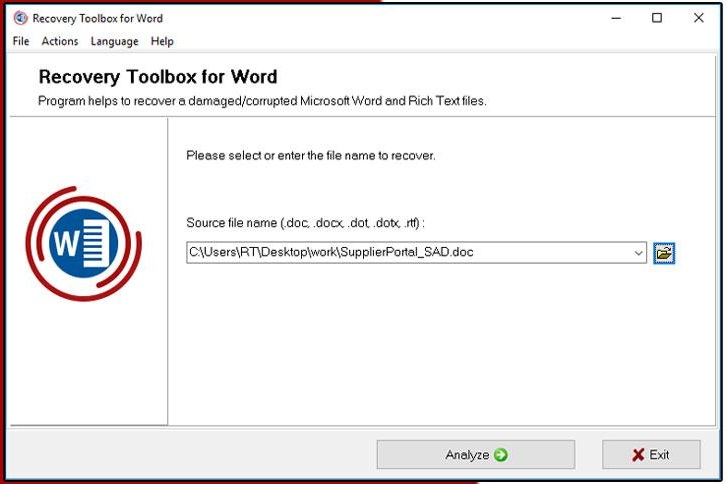The height and width of the screenshot is (484, 727).
Task: Maximize the Recovery Toolbox window
Action: click(657, 18)
